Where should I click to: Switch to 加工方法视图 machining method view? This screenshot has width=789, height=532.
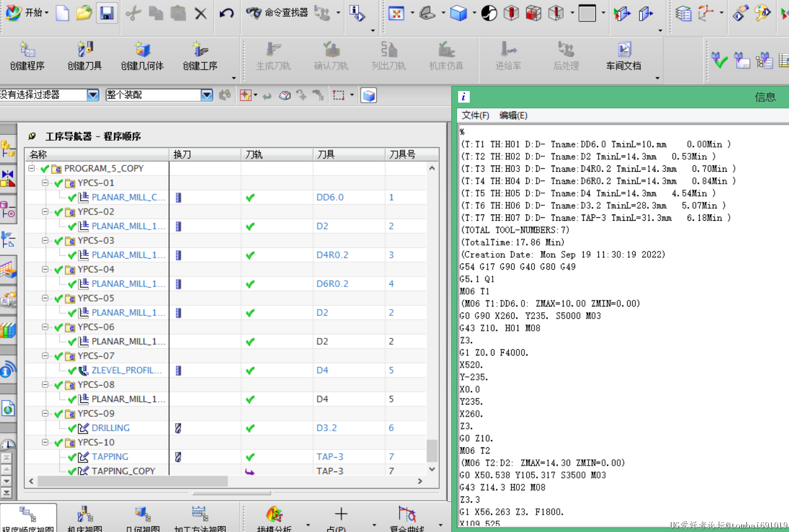click(200, 519)
